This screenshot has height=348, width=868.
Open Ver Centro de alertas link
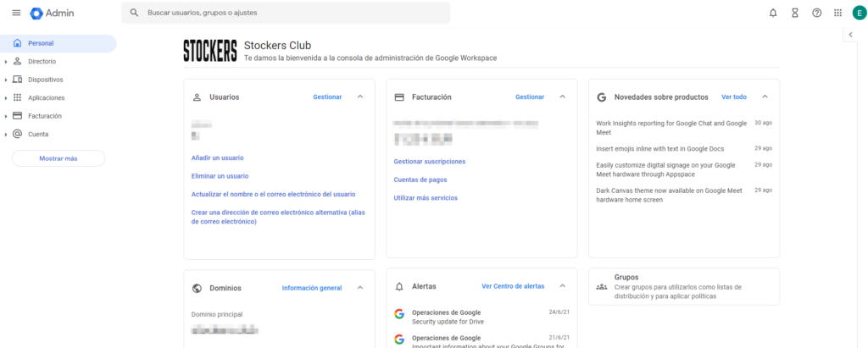point(513,286)
